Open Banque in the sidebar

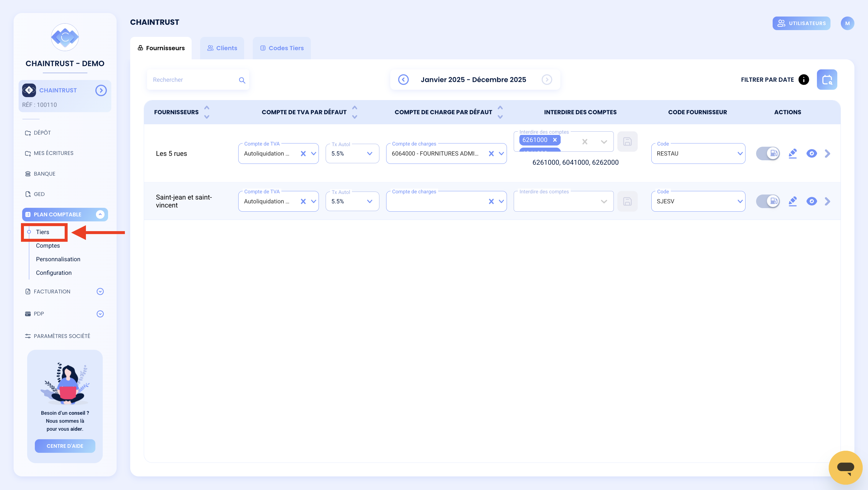[40, 174]
